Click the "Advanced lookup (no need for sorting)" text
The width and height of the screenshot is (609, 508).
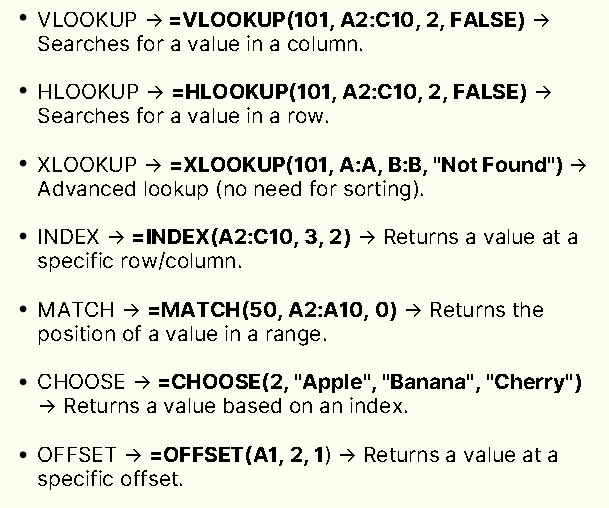click(x=231, y=189)
